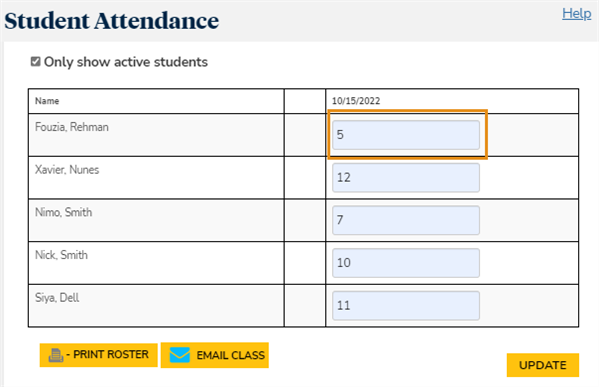
Task: Click the Student Attendance page title
Action: coord(112,21)
